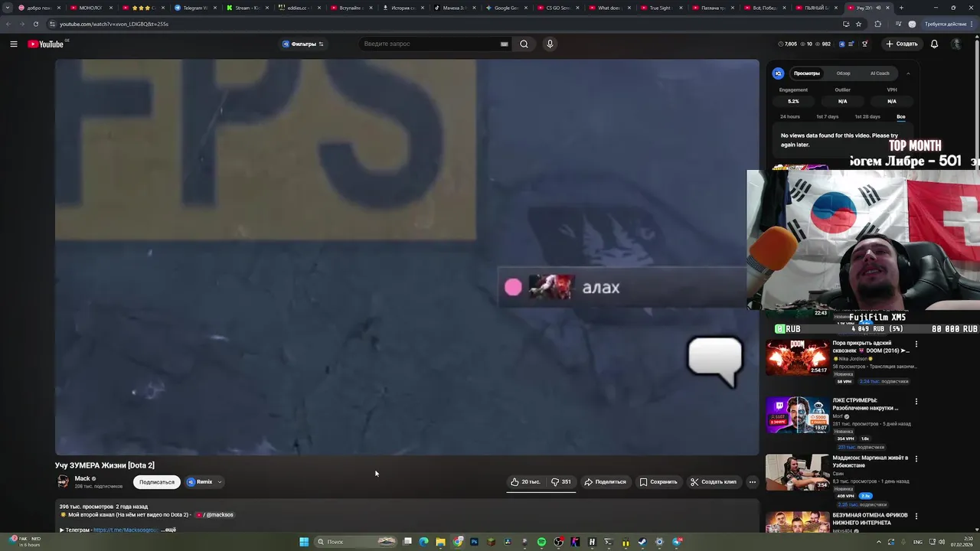Expand the Remix dropdown arrow
Screen dimensions: 980x551
pos(220,482)
